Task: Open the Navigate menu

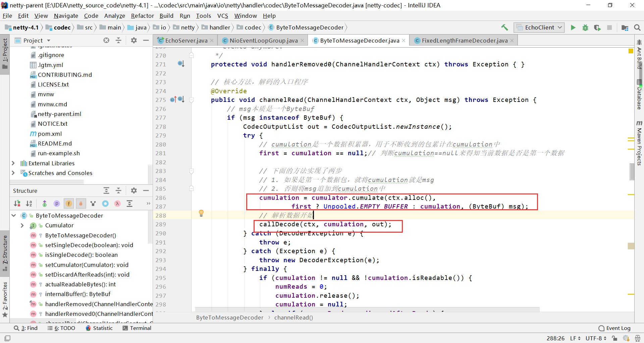Action: pyautogui.click(x=66, y=16)
